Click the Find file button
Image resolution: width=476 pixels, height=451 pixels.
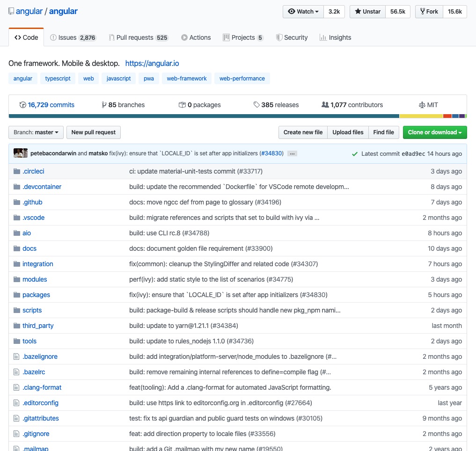tap(384, 132)
